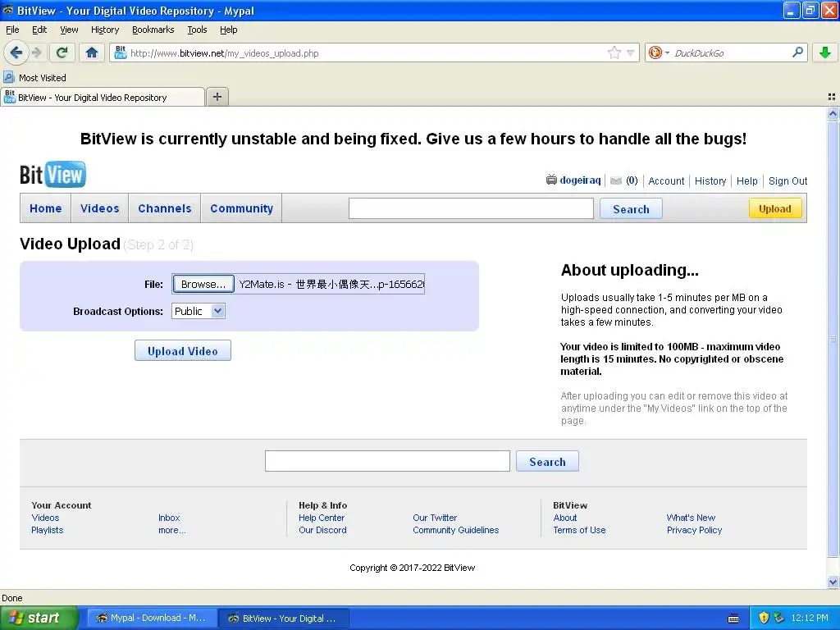Open the Help menu in menu bar

(x=229, y=30)
